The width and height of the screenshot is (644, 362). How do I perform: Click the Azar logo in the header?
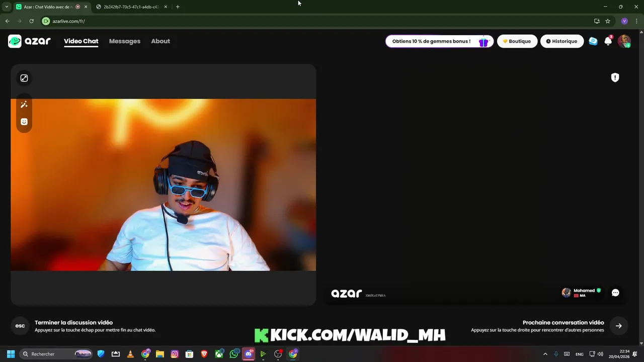tap(29, 41)
